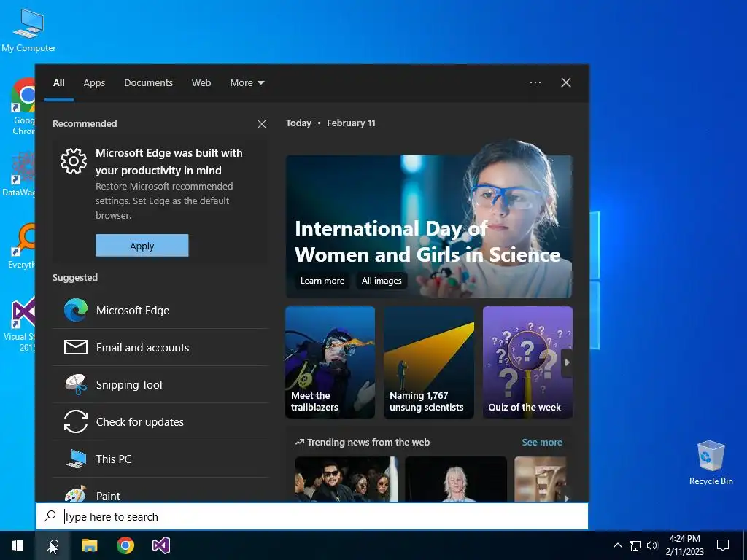Click the search magnifier in search box
The image size is (747, 560).
(x=50, y=516)
